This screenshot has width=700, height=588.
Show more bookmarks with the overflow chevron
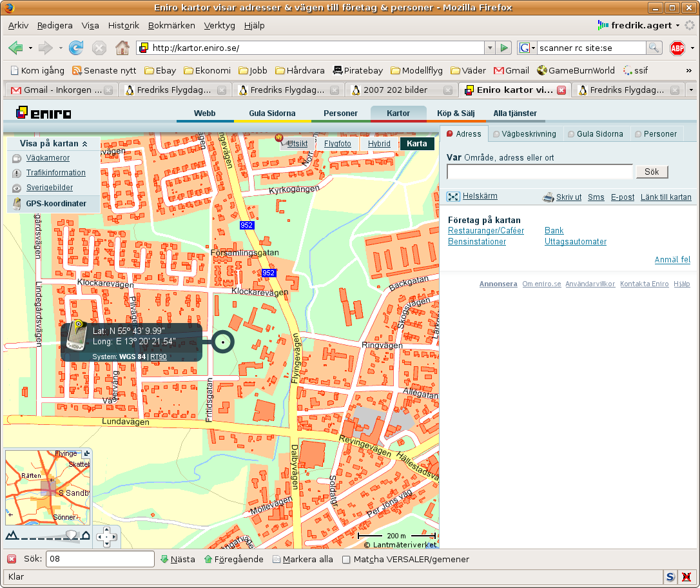(x=689, y=70)
